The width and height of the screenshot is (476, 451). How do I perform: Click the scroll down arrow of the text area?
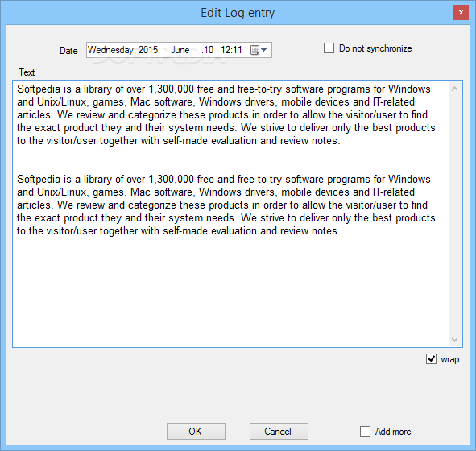454,339
